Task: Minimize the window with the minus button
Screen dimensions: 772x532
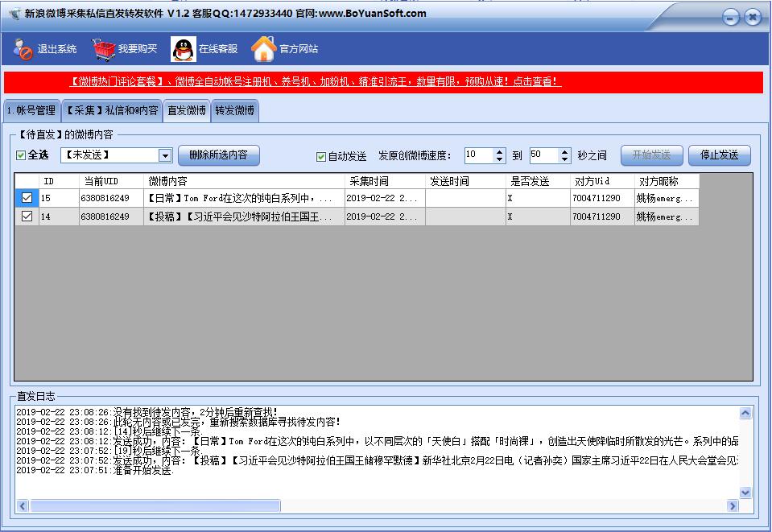Action: (x=731, y=18)
